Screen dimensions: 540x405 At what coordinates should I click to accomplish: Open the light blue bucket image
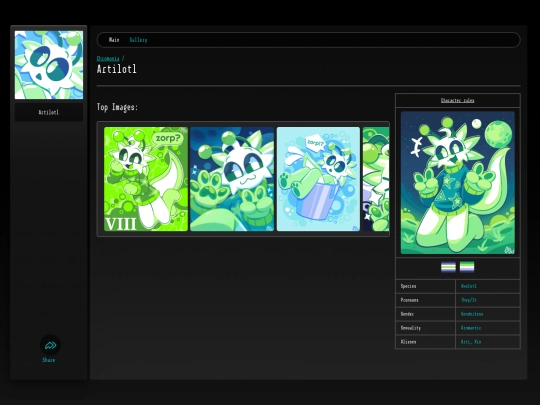point(318,179)
